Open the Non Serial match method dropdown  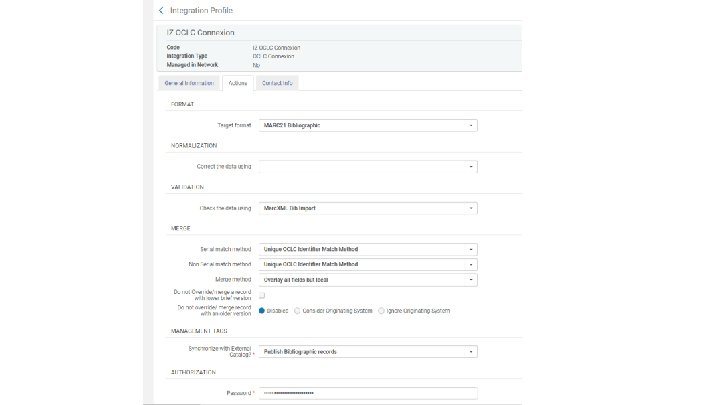click(471, 264)
